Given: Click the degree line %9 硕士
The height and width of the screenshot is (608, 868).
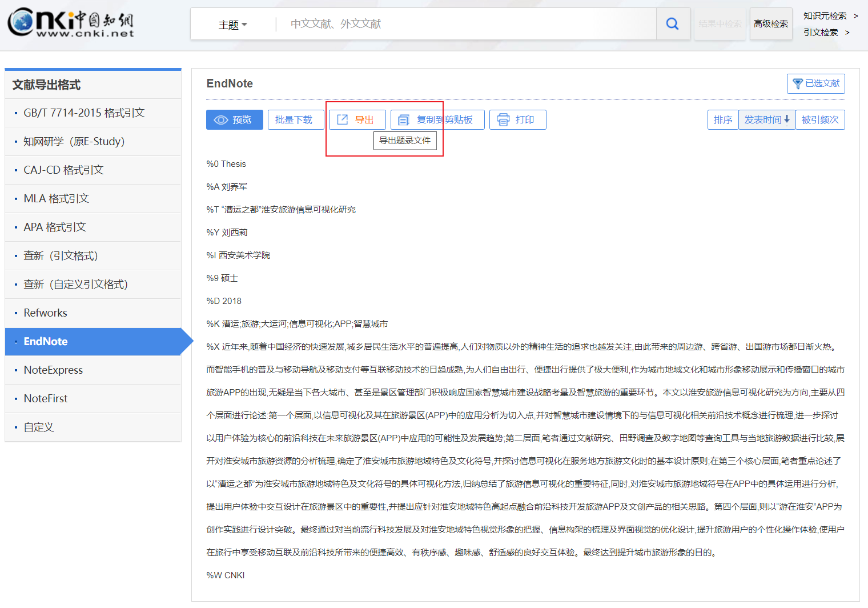Looking at the screenshot, I should pos(222,278).
